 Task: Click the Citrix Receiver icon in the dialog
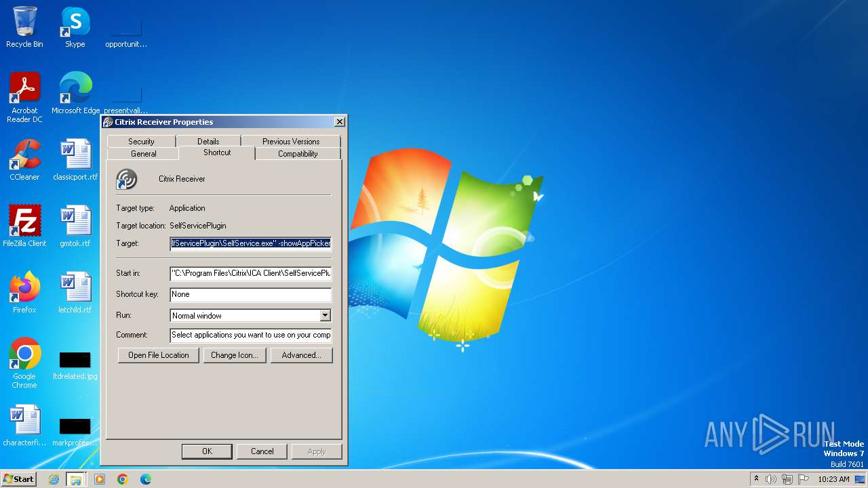point(127,179)
